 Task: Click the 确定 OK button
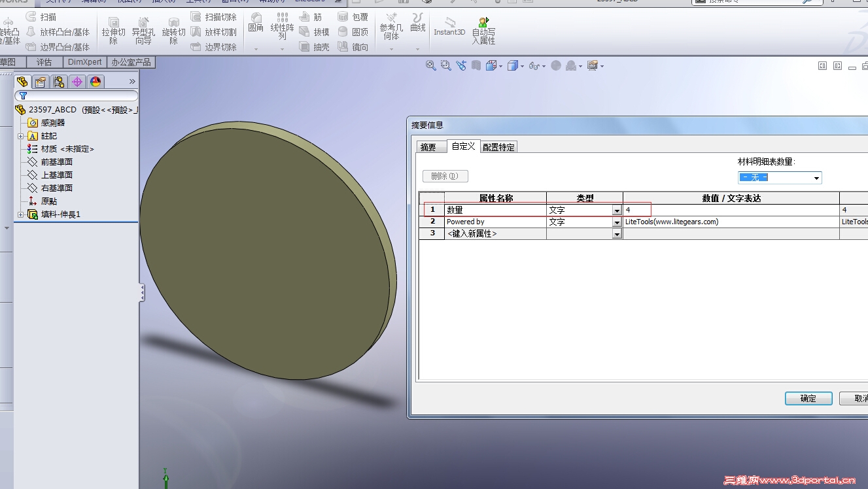pos(808,398)
